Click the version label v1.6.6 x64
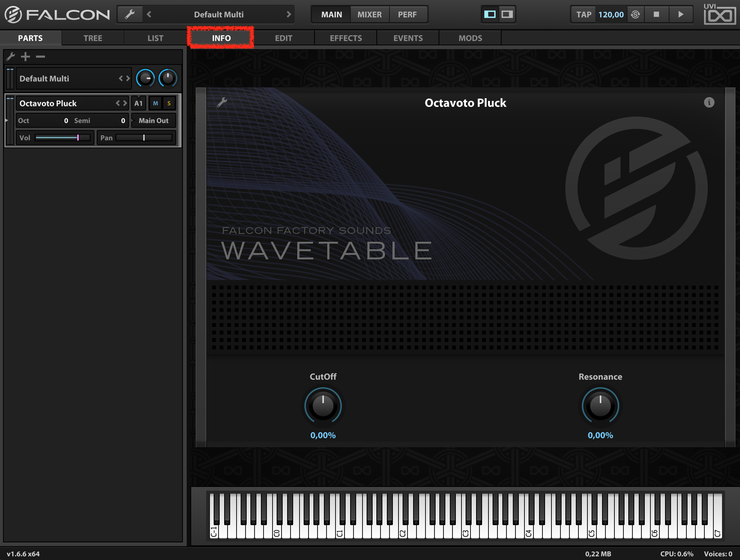This screenshot has height=560, width=740. point(23,554)
